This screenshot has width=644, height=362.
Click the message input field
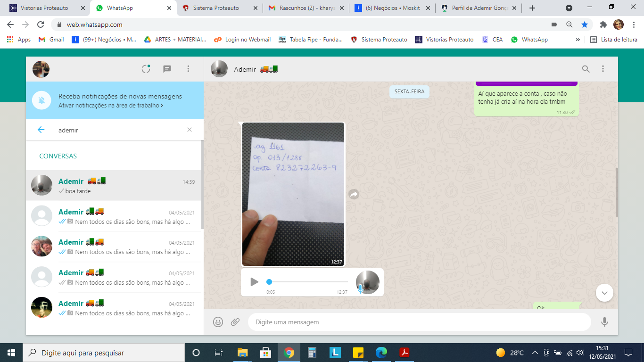tap(419, 322)
